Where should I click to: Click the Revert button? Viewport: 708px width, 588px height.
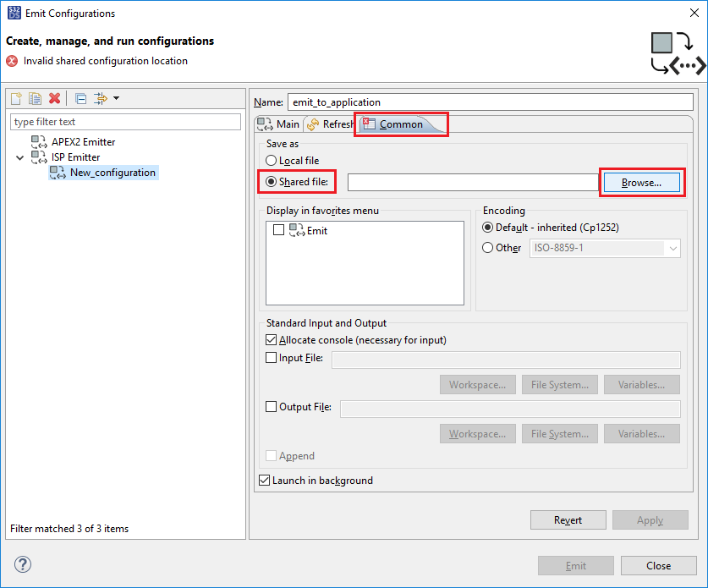click(x=568, y=519)
